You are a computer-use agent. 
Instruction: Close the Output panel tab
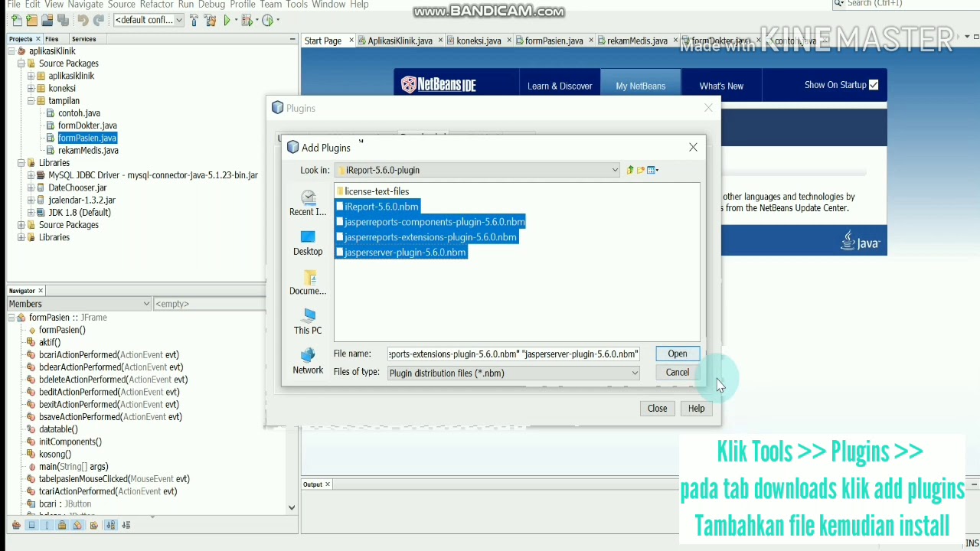pos(328,484)
